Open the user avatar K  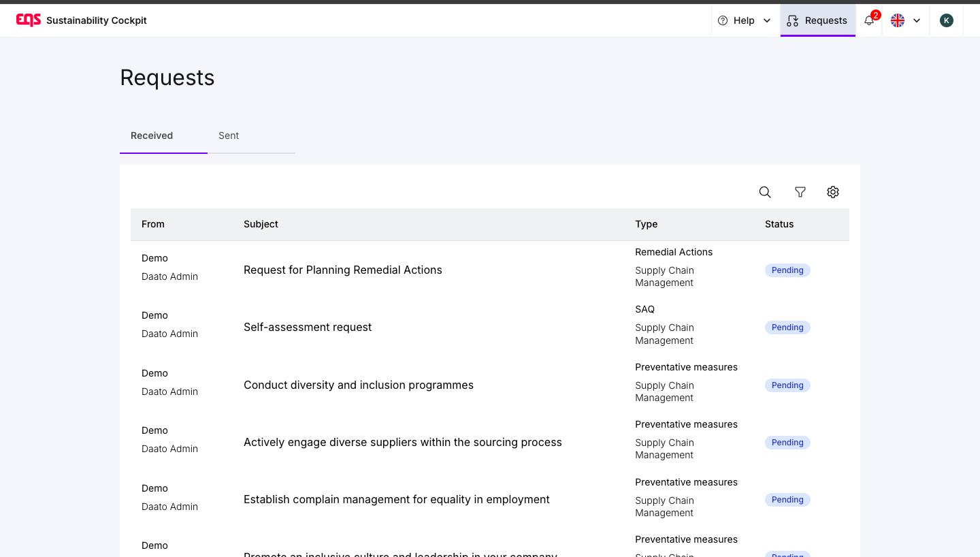[x=946, y=20]
